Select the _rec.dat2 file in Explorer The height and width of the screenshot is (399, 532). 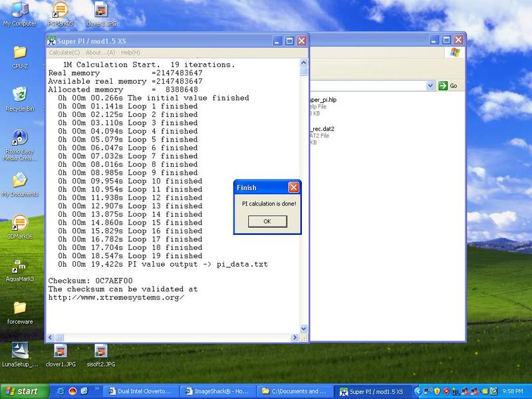[323, 129]
